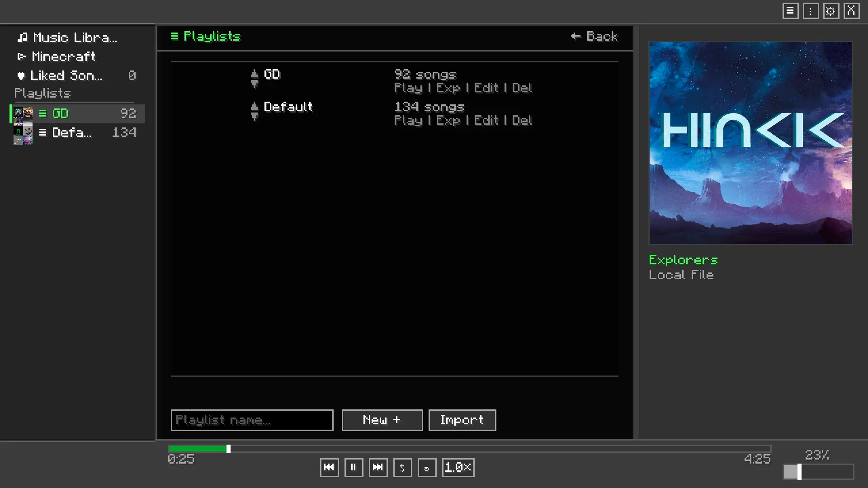This screenshot has height=488, width=868.
Task: Click the '92 songs' count text
Action: [x=425, y=74]
